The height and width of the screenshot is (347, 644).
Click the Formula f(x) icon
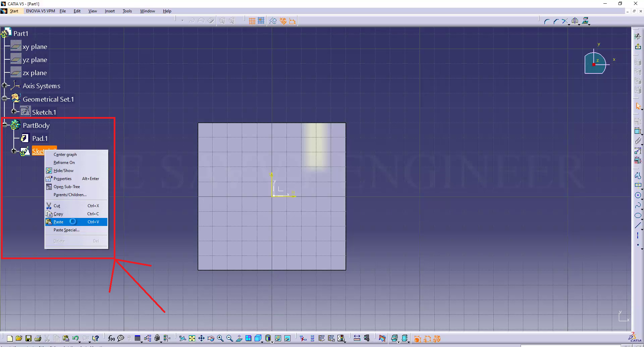[111, 338]
